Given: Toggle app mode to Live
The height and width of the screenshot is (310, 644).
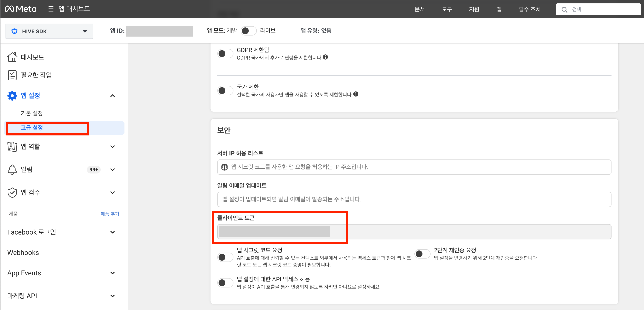Looking at the screenshot, I should pyautogui.click(x=249, y=31).
